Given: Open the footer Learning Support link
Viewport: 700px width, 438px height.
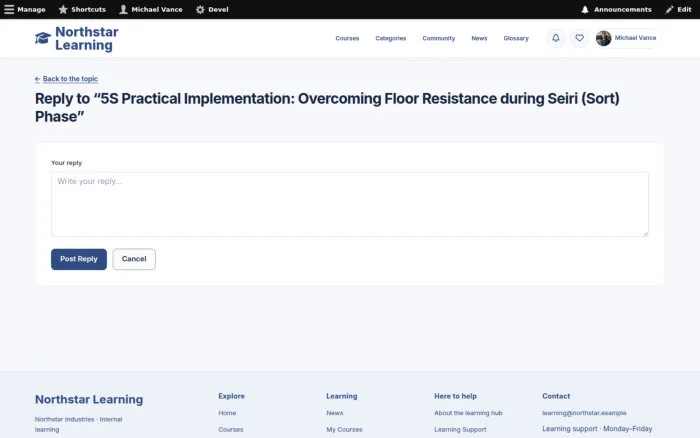Looking at the screenshot, I should click(460, 430).
